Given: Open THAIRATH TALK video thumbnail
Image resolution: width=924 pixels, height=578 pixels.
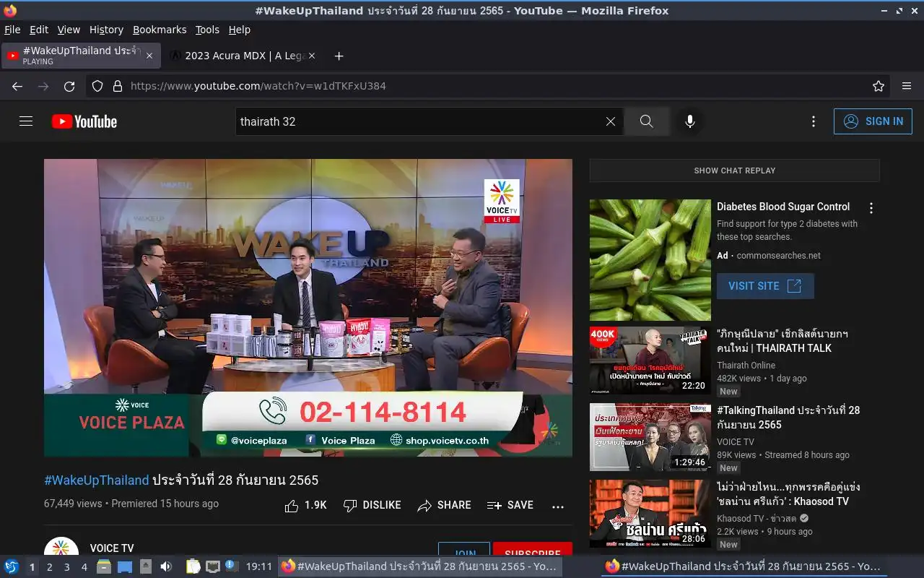Looking at the screenshot, I should point(650,361).
